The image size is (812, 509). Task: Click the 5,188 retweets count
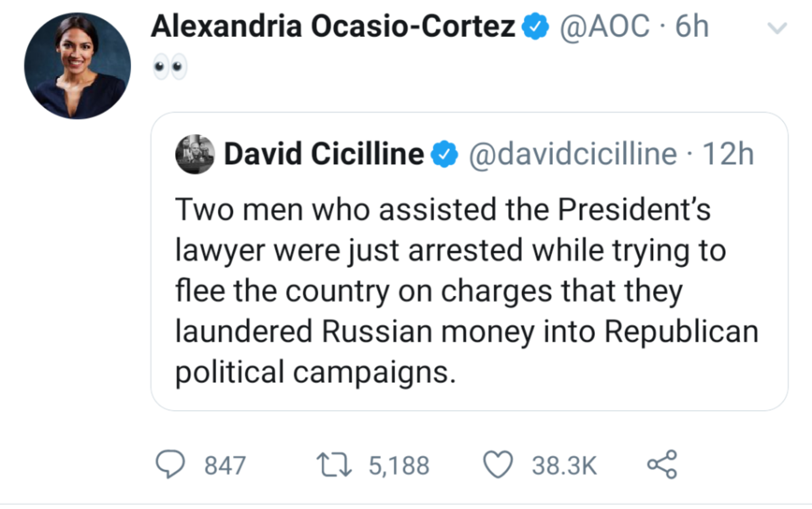pyautogui.click(x=399, y=465)
